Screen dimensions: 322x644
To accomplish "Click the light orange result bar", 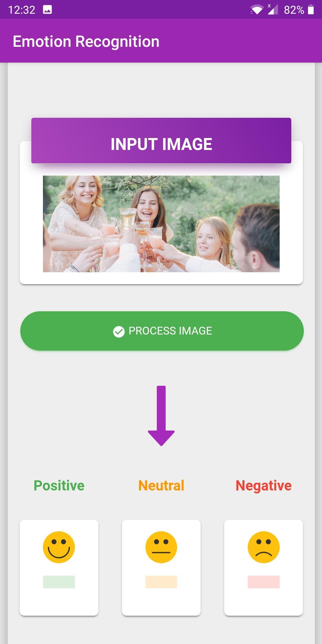I will pyautogui.click(x=161, y=582).
